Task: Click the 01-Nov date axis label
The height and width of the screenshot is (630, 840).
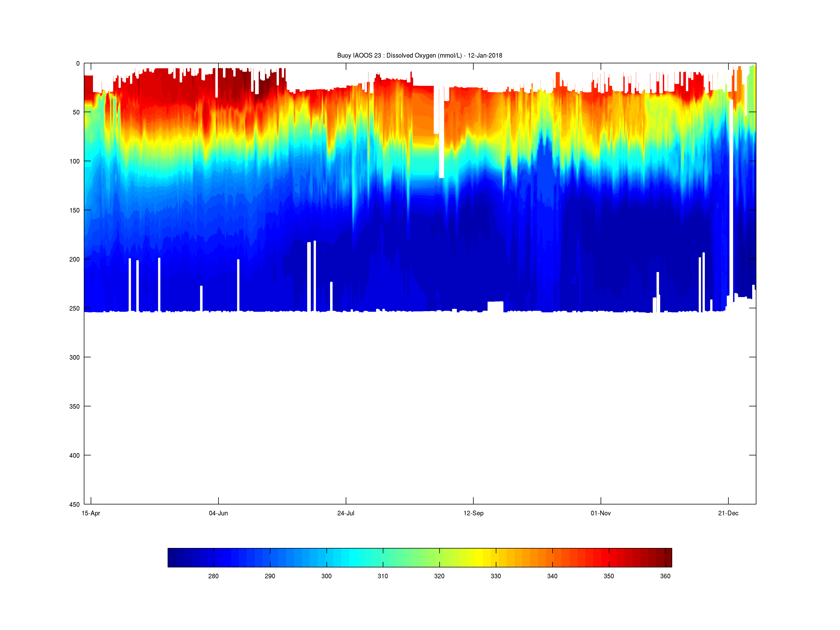Action: point(600,513)
